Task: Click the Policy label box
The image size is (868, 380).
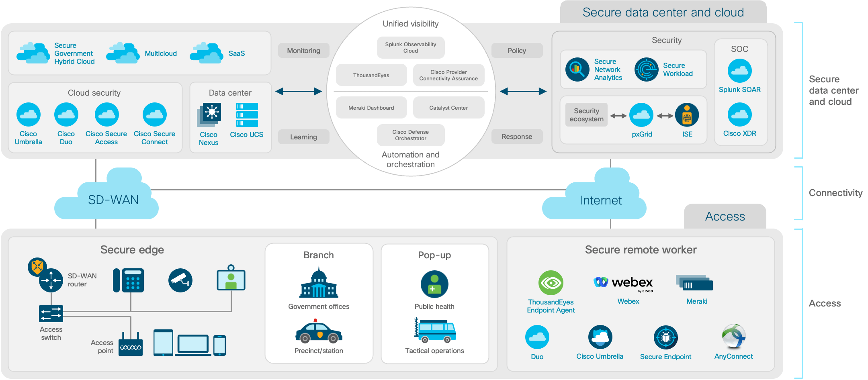Action: coord(517,51)
